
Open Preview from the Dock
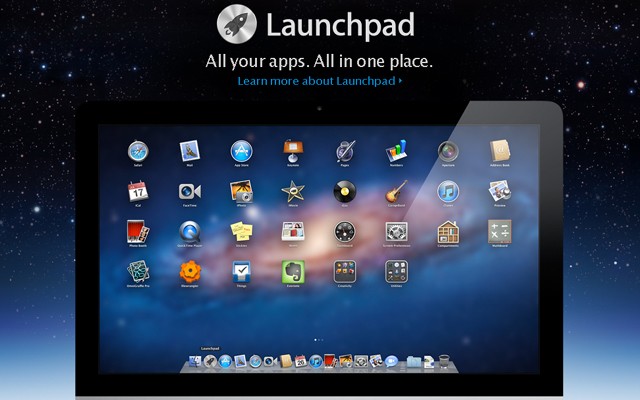[376, 361]
